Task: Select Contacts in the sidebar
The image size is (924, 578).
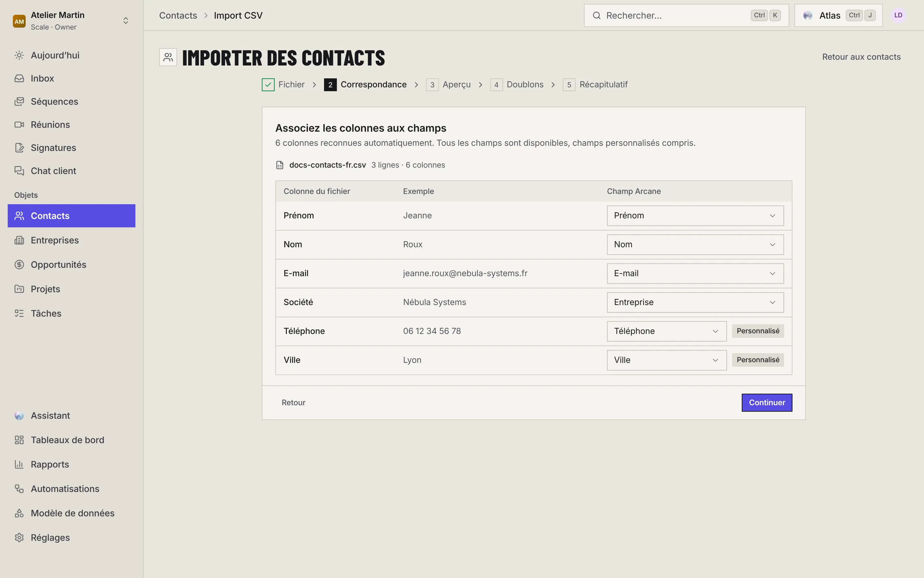Action: (72, 216)
